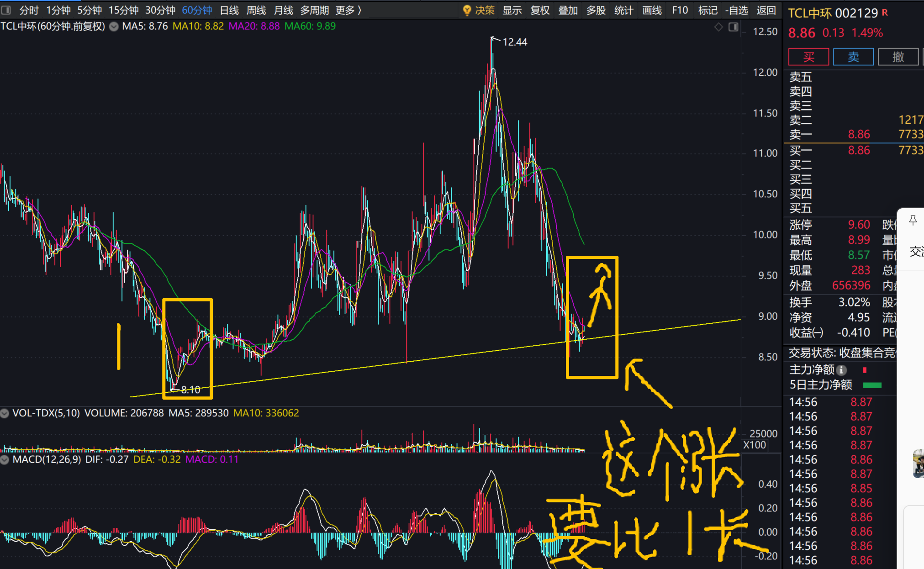Open the 显示 menu
Viewport: 924px width, 569px height.
(512, 10)
